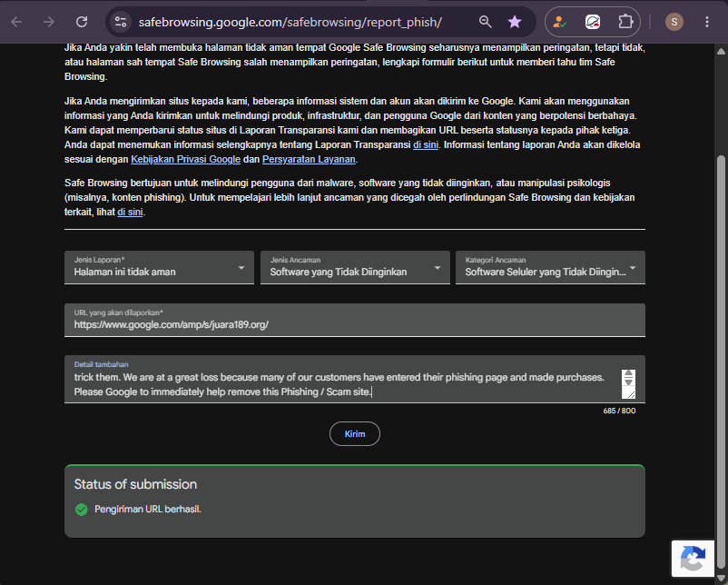Open the Kategori Ancaman dropdown
The image size is (728, 585).
pyautogui.click(x=551, y=268)
